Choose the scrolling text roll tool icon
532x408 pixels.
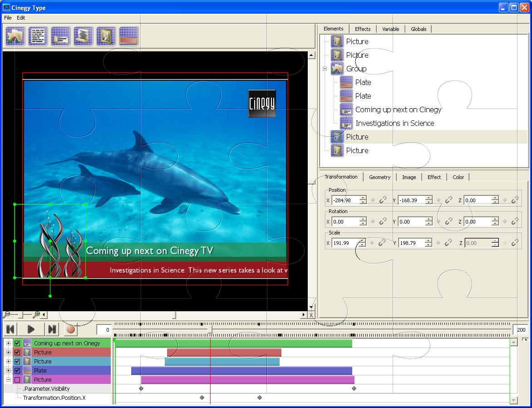[84, 36]
